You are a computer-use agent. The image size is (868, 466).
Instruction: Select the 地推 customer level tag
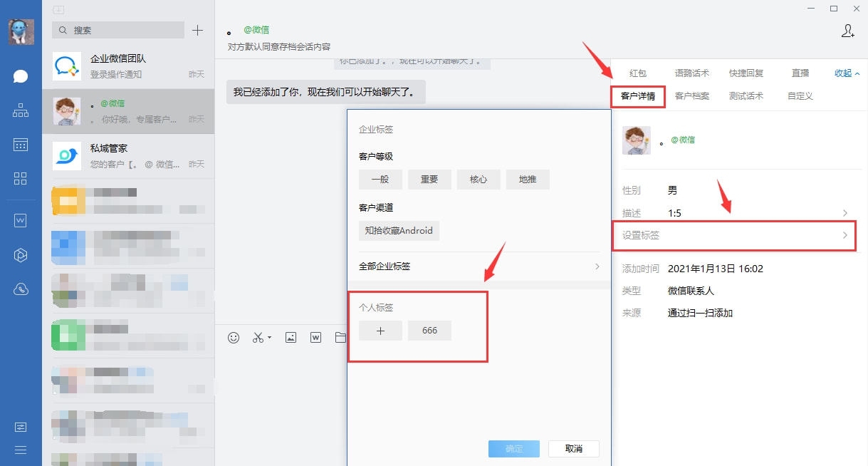click(528, 180)
